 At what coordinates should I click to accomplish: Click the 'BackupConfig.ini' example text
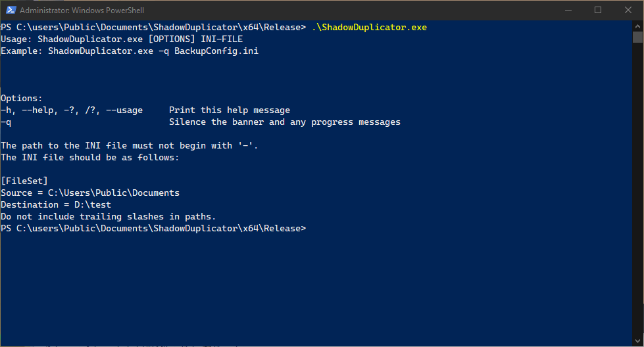pos(216,51)
